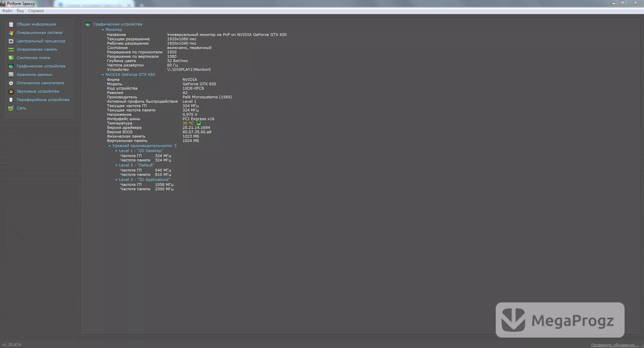Click the Summary (Общая информация) sidebar icon

[x=11, y=24]
